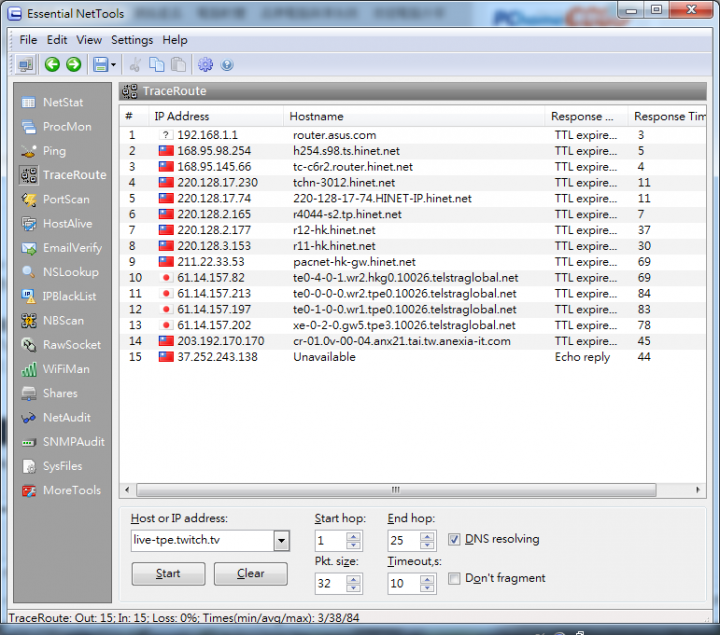Sort by the Hostname column header

pyautogui.click(x=414, y=116)
